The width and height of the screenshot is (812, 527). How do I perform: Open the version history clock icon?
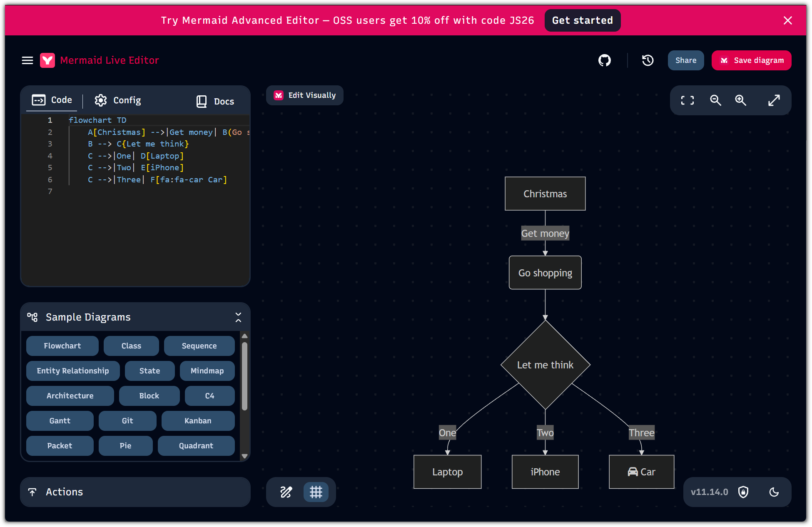coord(648,60)
